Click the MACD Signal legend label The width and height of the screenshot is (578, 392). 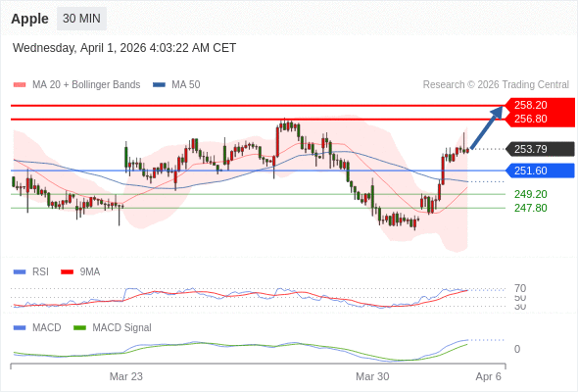(x=121, y=328)
